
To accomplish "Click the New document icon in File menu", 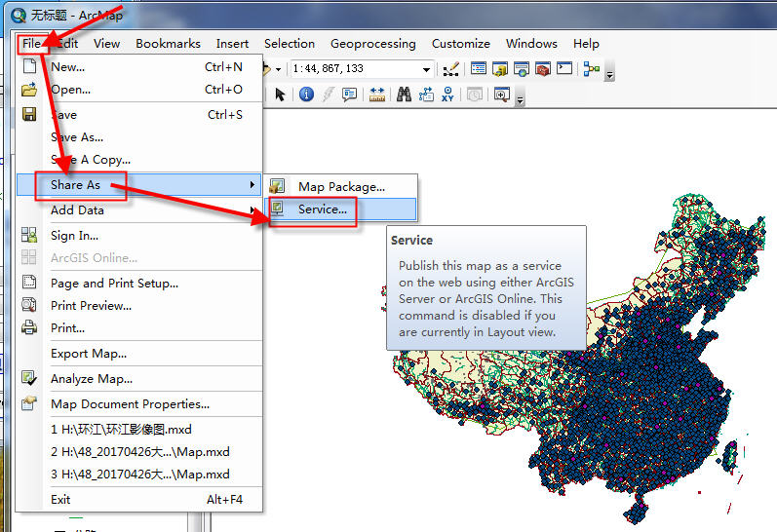I will [29, 66].
